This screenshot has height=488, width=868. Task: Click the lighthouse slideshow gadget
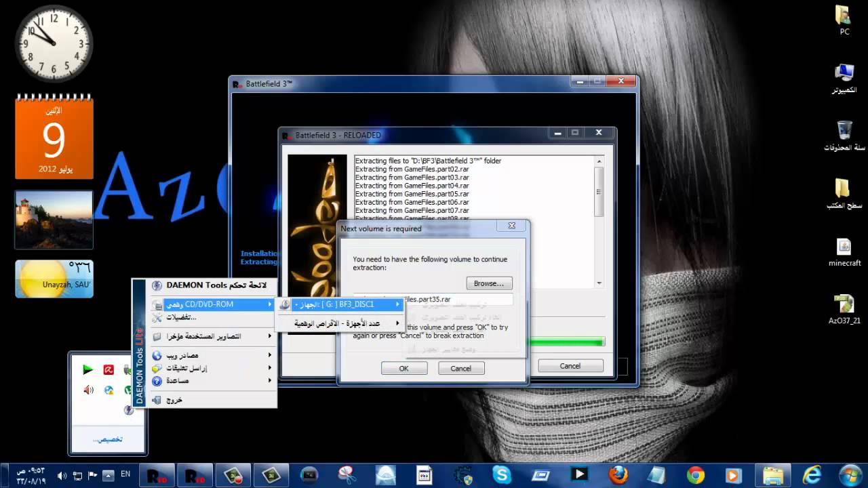point(54,219)
